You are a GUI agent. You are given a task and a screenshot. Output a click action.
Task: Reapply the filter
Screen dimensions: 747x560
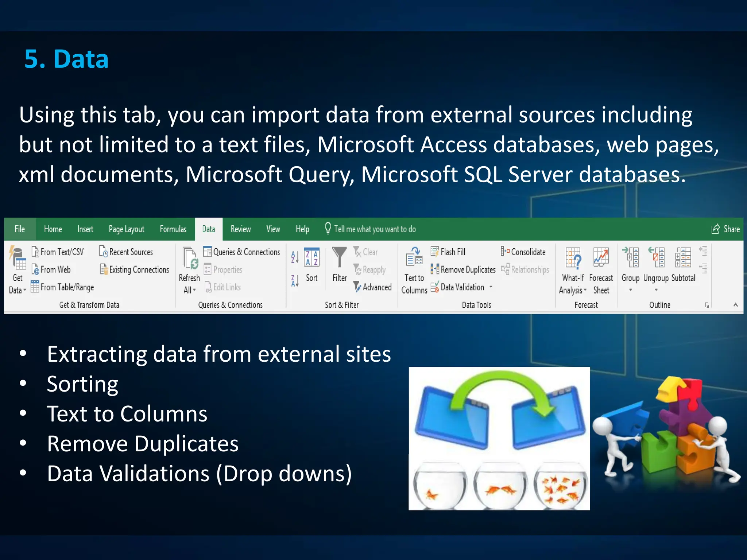(369, 269)
